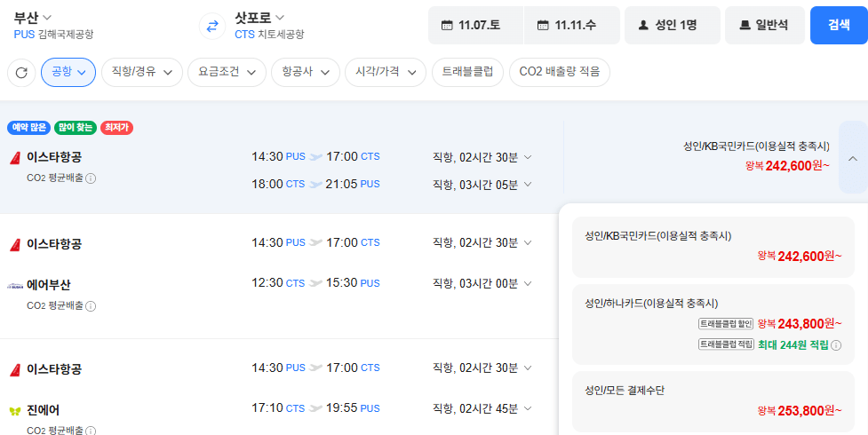Open the 부산 departure city dropdown
The width and height of the screenshot is (868, 435).
[33, 18]
